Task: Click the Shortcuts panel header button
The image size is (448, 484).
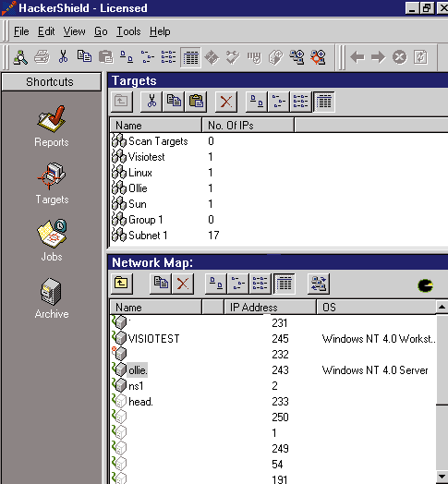Action: click(51, 82)
